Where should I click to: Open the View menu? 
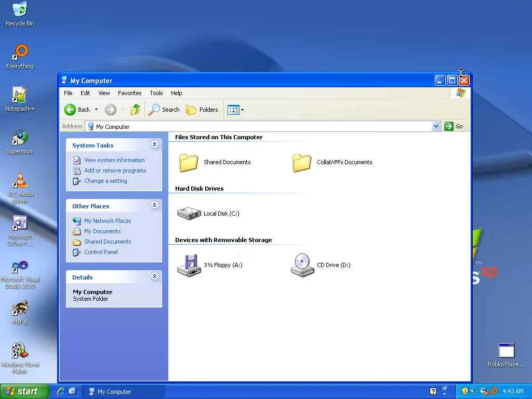tap(104, 93)
